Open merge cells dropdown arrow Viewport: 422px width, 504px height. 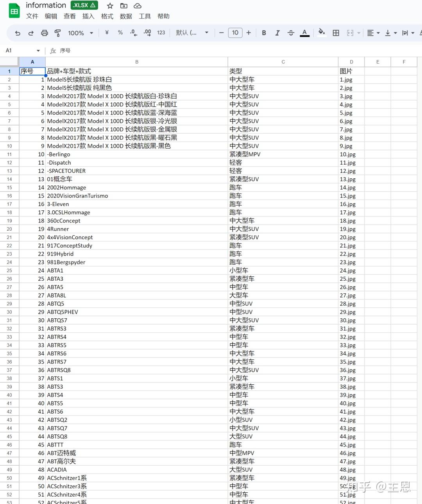[359, 33]
